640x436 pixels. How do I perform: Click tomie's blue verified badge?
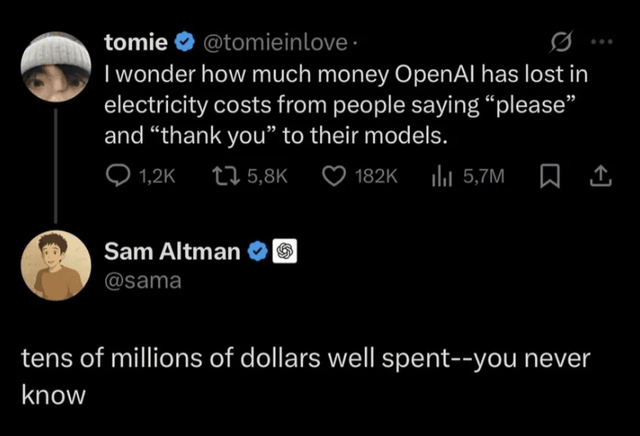coord(184,43)
